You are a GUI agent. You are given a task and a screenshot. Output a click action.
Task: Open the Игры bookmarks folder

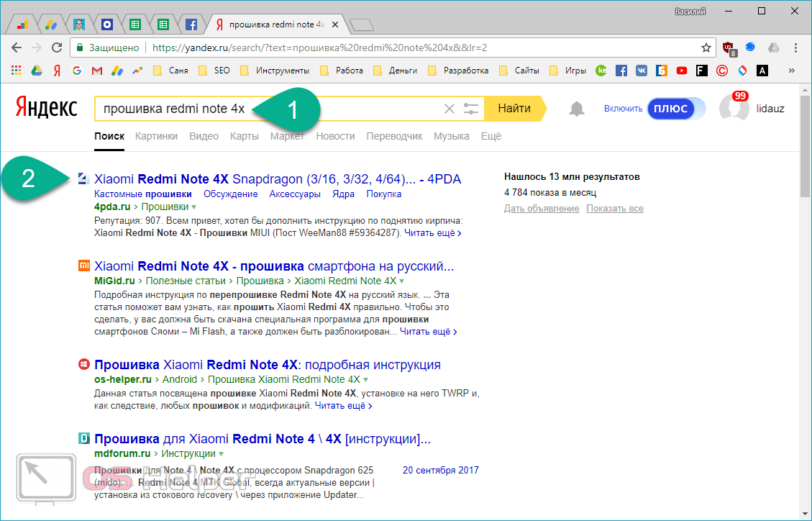(568, 71)
